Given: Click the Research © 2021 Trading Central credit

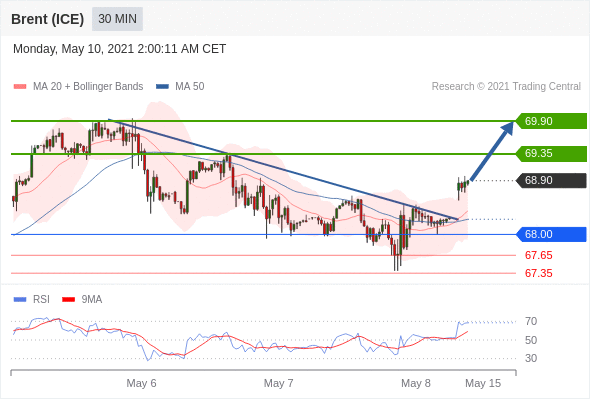Looking at the screenshot, I should pyautogui.click(x=506, y=87).
